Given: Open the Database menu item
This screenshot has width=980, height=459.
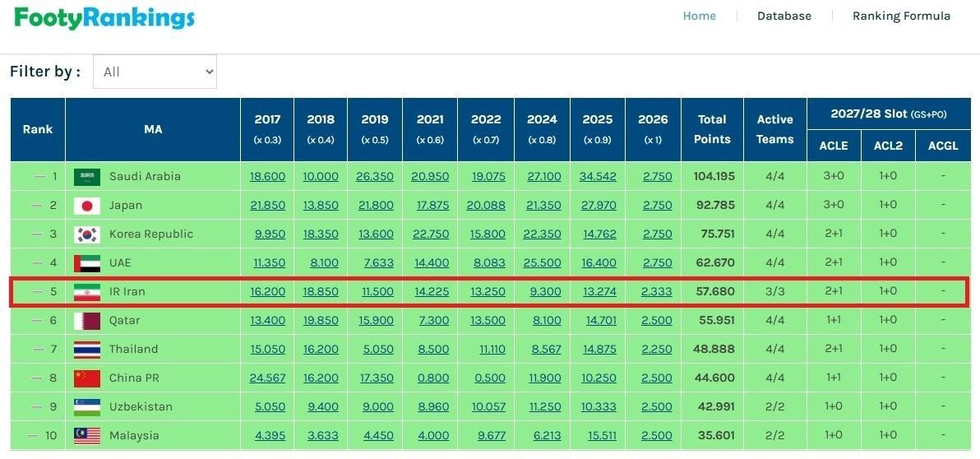Looking at the screenshot, I should pos(784,16).
